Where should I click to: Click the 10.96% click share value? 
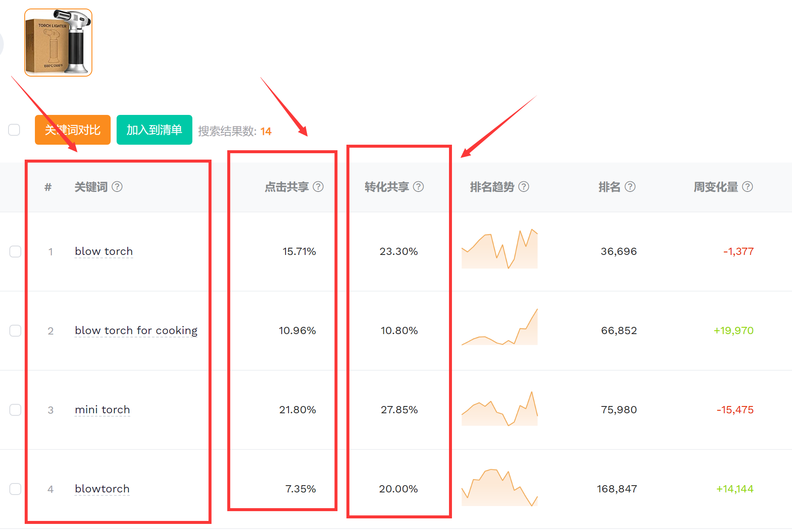point(297,331)
